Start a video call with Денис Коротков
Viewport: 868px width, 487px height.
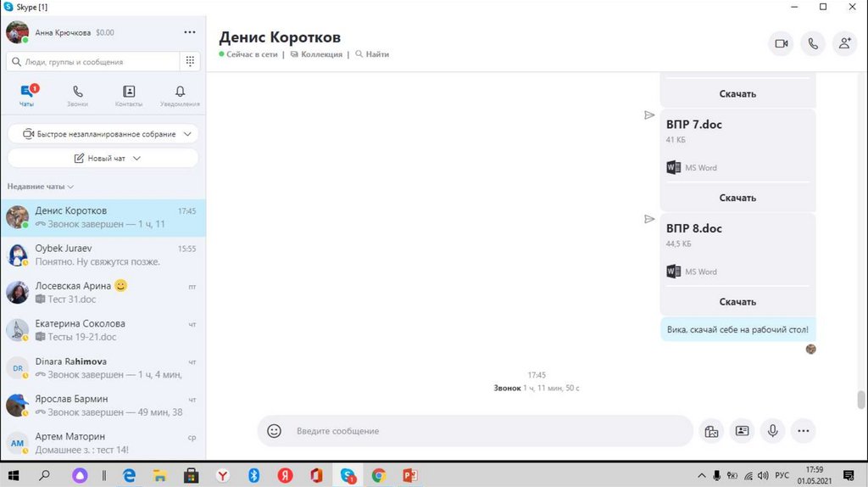[x=781, y=44]
